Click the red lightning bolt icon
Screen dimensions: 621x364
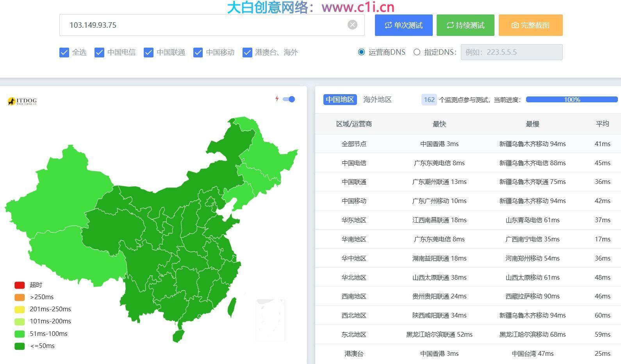tap(277, 99)
